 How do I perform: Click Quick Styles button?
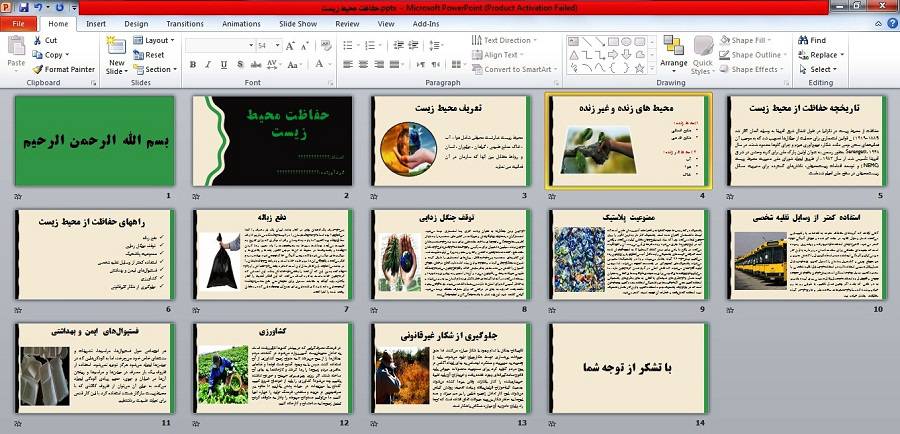(703, 55)
